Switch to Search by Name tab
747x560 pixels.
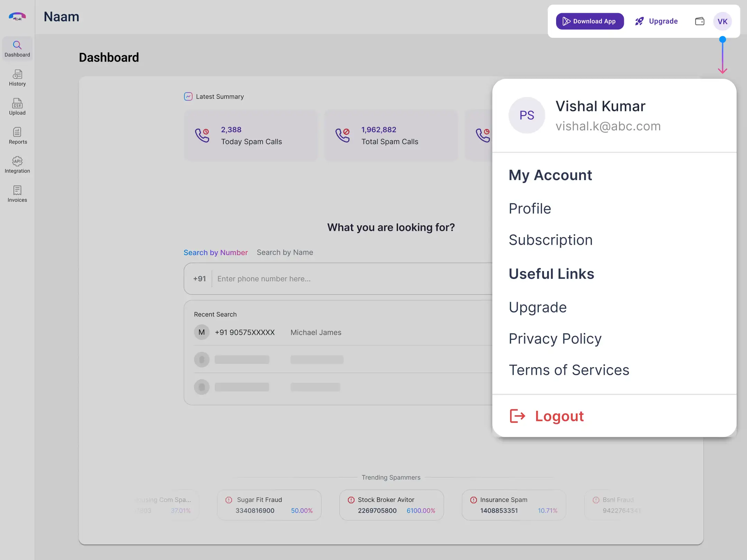point(285,253)
